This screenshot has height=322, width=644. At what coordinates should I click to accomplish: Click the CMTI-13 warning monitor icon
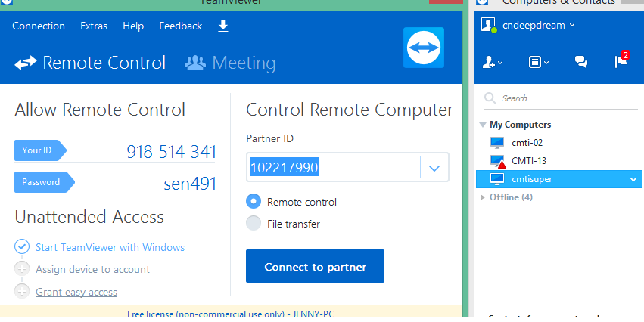tap(498, 161)
